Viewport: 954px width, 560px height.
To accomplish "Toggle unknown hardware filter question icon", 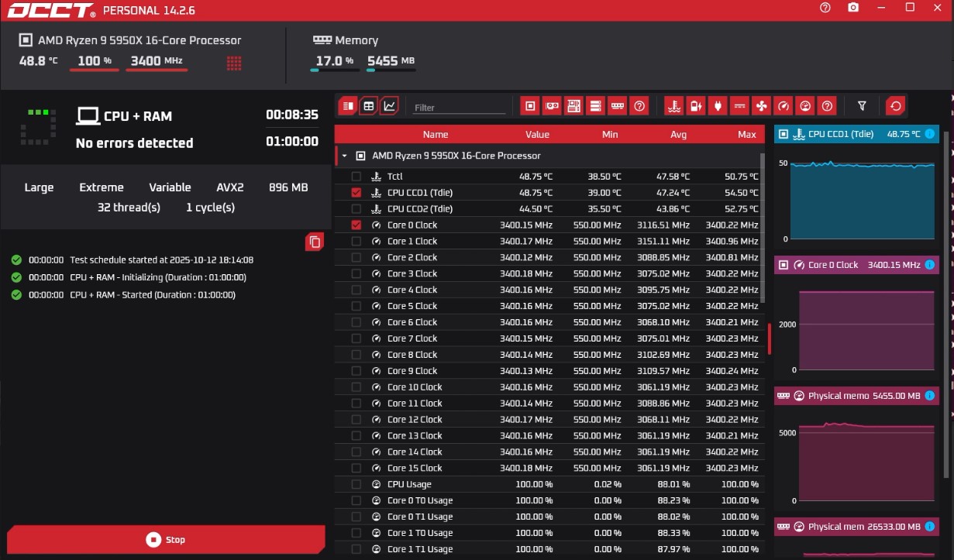I will pos(639,105).
